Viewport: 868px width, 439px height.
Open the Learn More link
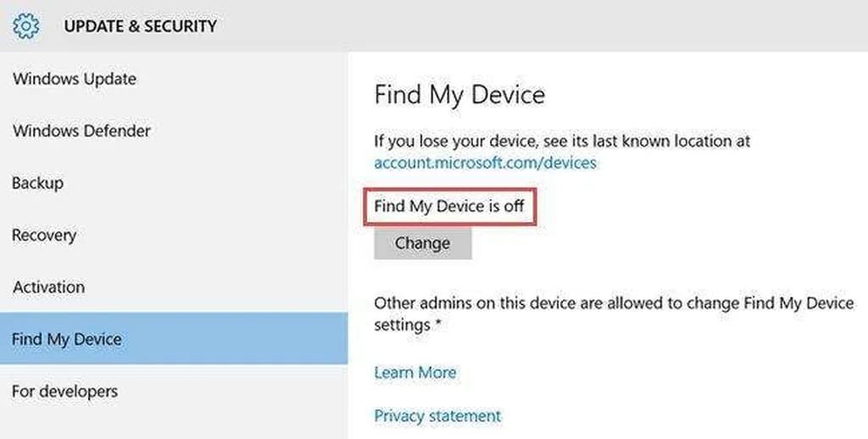coord(415,372)
